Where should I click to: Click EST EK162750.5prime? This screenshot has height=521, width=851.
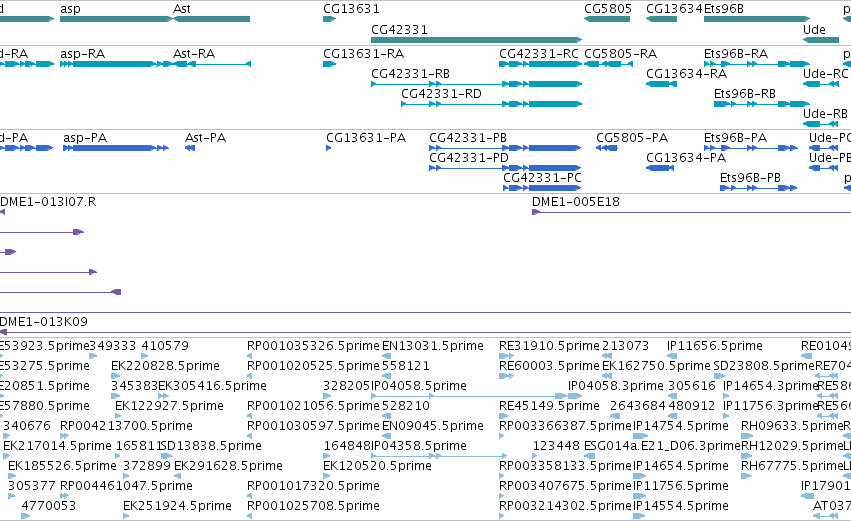point(605,376)
